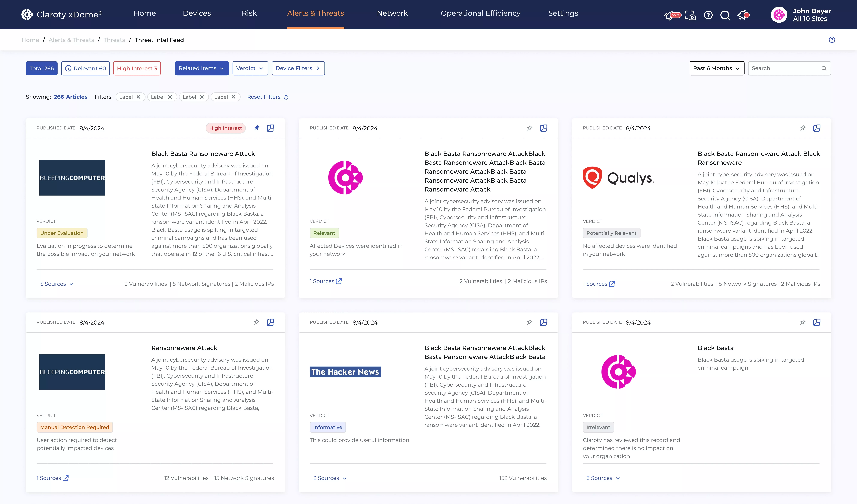The width and height of the screenshot is (857, 504).
Task: Toggle the Total 266 filter
Action: 41,68
